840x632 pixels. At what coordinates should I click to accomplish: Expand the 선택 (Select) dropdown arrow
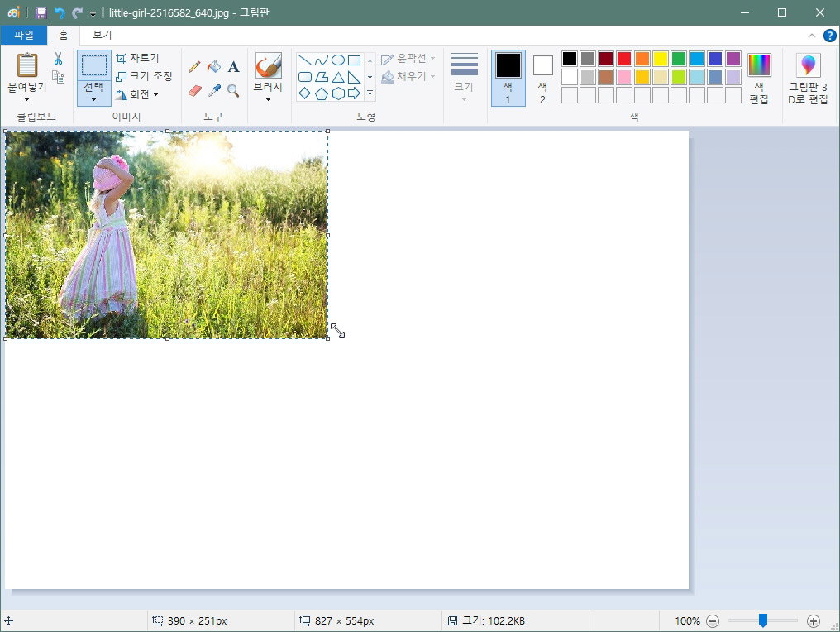click(93, 99)
